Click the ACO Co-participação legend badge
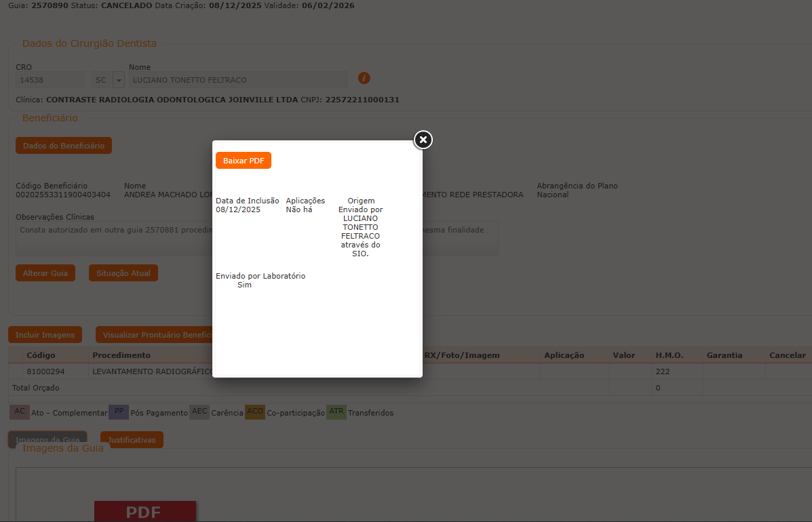 pyautogui.click(x=255, y=411)
